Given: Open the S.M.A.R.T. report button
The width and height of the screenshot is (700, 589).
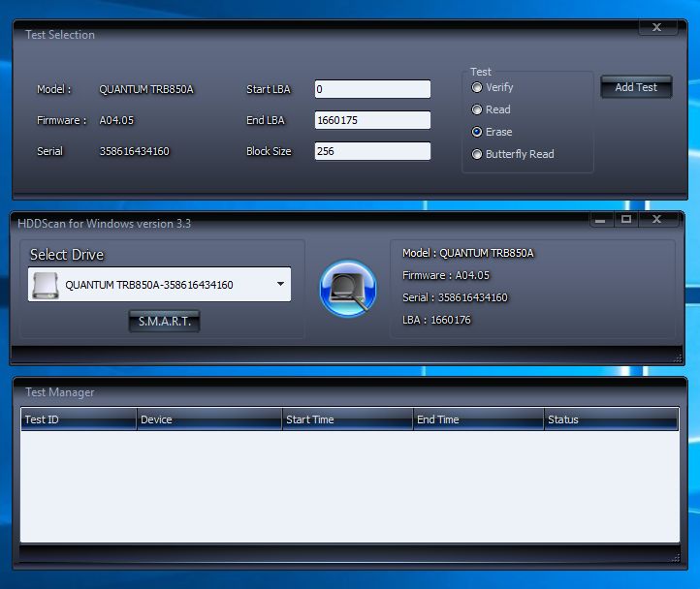Looking at the screenshot, I should click(x=164, y=322).
